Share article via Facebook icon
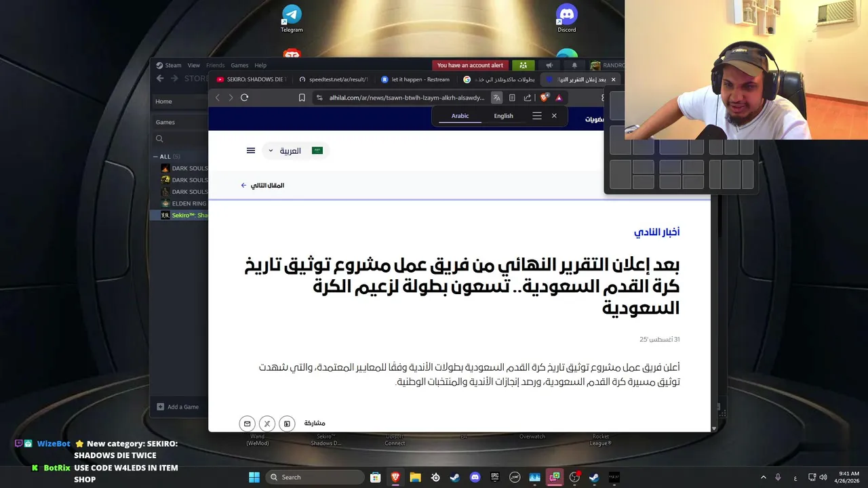 coord(287,424)
